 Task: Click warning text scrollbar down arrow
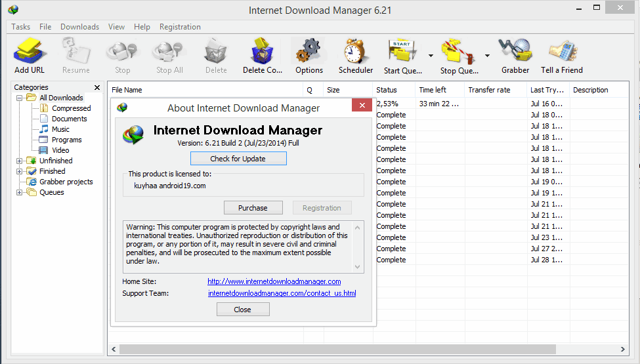click(358, 267)
